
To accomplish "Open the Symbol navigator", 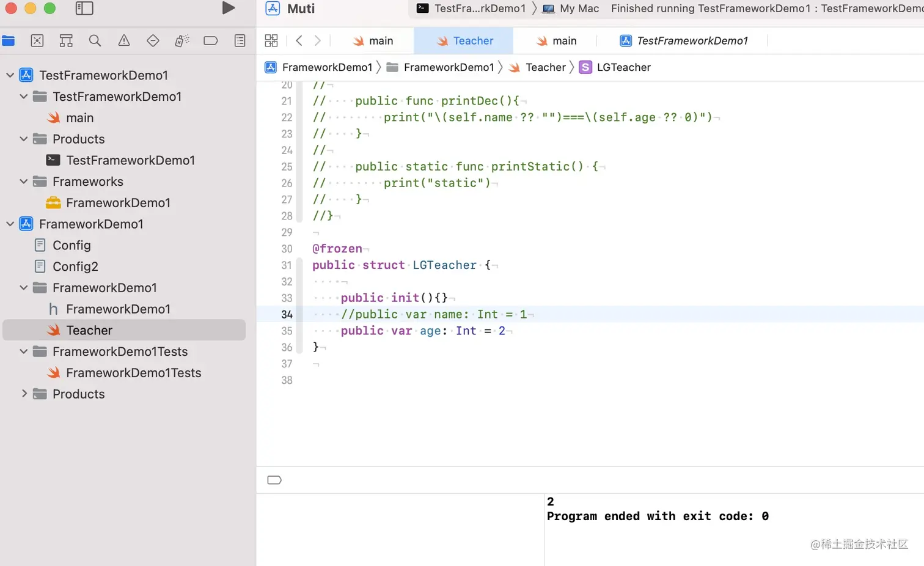I will point(66,41).
